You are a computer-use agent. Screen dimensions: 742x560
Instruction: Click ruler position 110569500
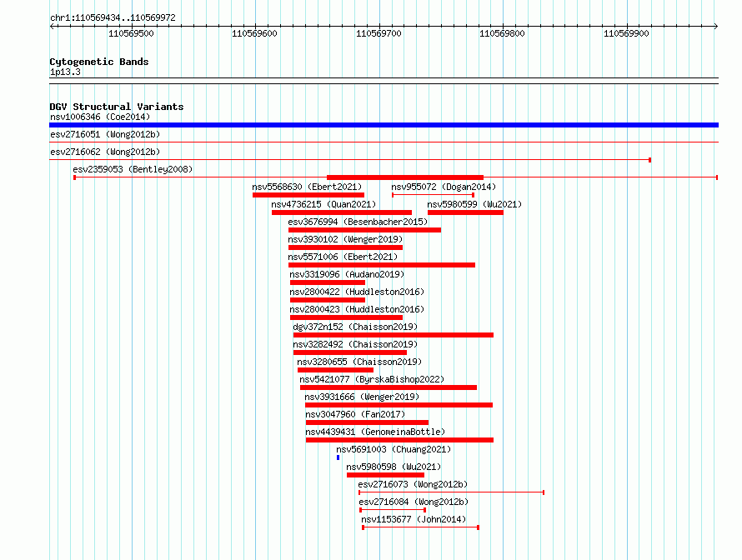point(131,33)
